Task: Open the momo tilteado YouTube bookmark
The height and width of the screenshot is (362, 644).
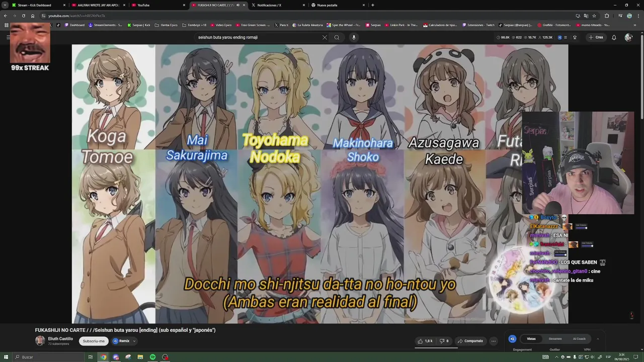Action: tap(593, 25)
